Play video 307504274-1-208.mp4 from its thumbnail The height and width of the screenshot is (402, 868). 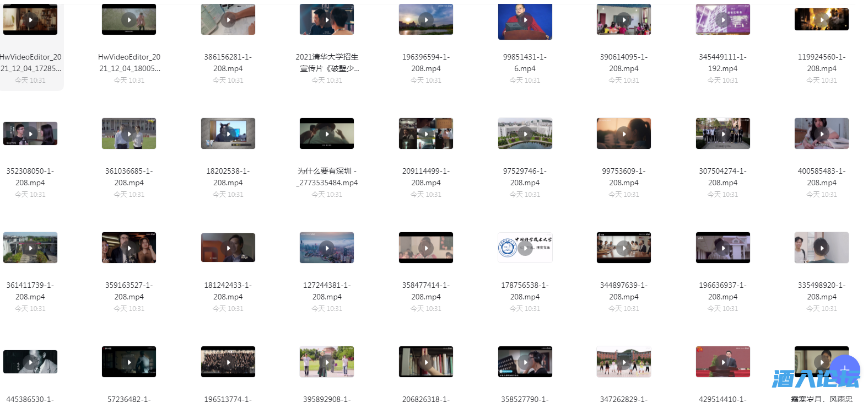723,133
